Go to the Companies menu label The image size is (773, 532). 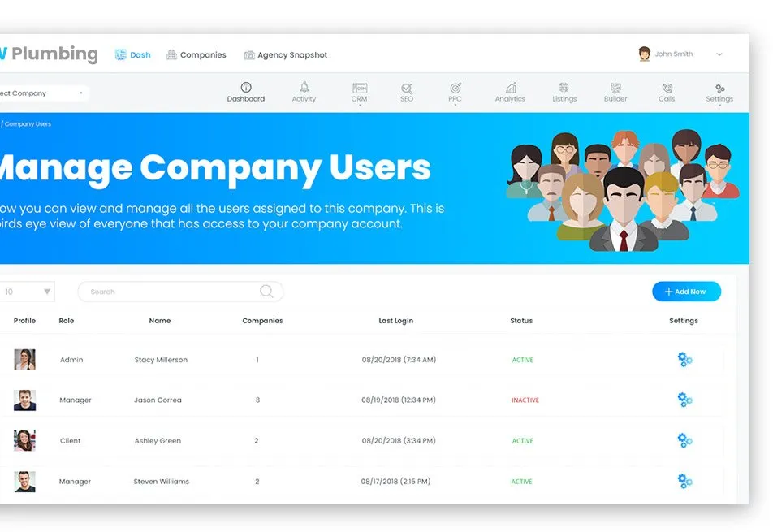coord(203,54)
